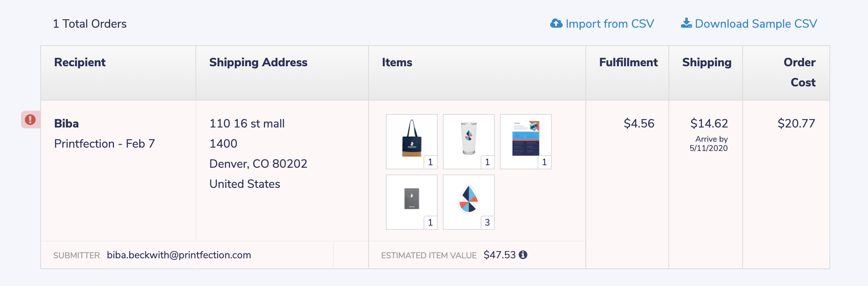Click the quantity badge showing 3
The height and width of the screenshot is (286, 868).
[x=487, y=222]
